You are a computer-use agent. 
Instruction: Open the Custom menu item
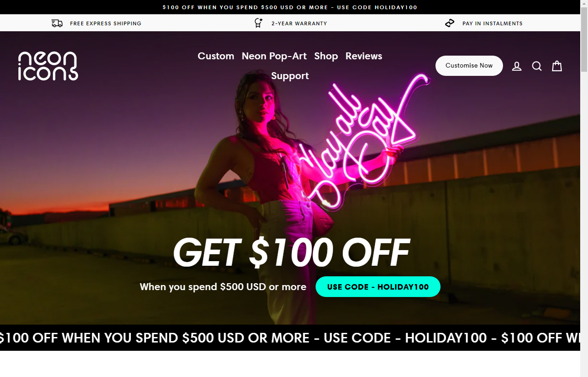[x=216, y=56]
